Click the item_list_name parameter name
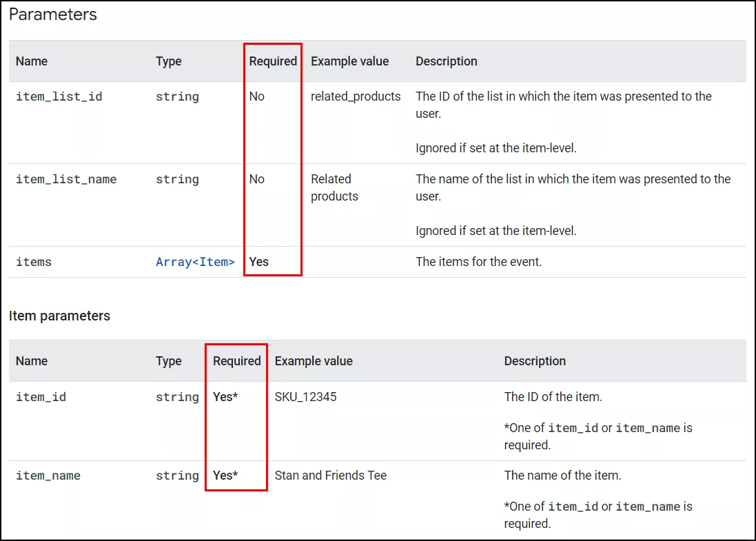The width and height of the screenshot is (756, 541). (66, 179)
